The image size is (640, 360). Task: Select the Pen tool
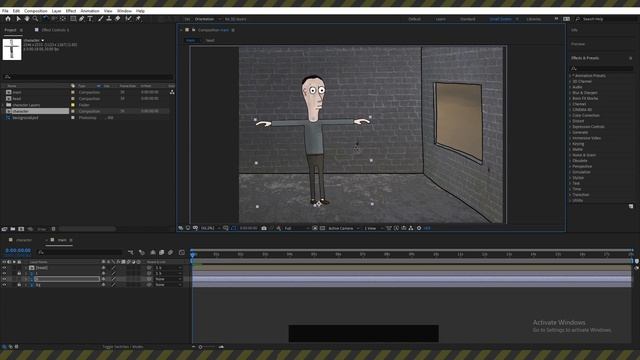pyautogui.click(x=82, y=19)
